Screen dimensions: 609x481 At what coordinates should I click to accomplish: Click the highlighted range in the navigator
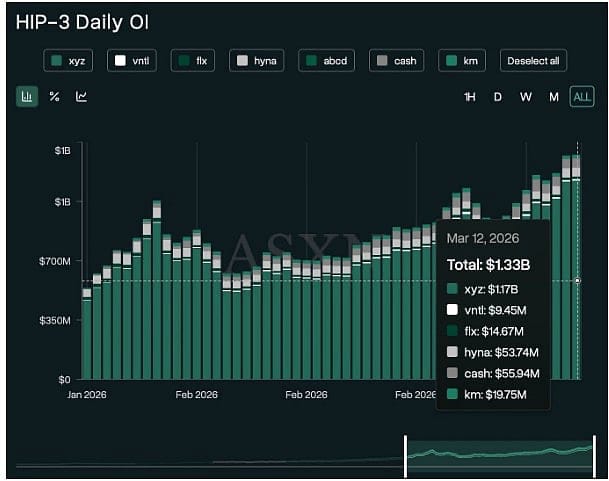pyautogui.click(x=500, y=458)
